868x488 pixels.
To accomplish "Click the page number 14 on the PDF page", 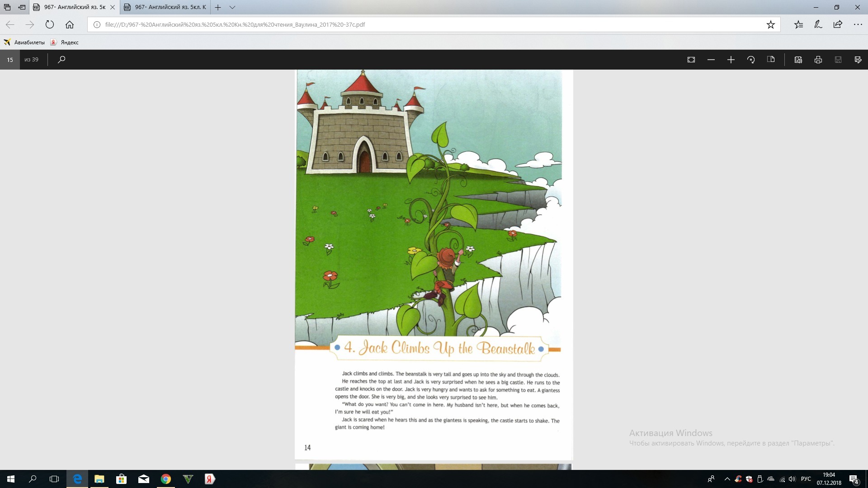I will coord(307,448).
